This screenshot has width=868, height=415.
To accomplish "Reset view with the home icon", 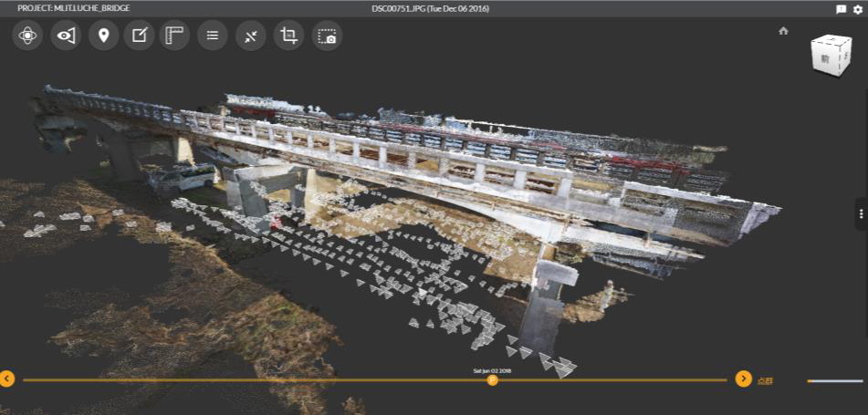I will tap(783, 31).
